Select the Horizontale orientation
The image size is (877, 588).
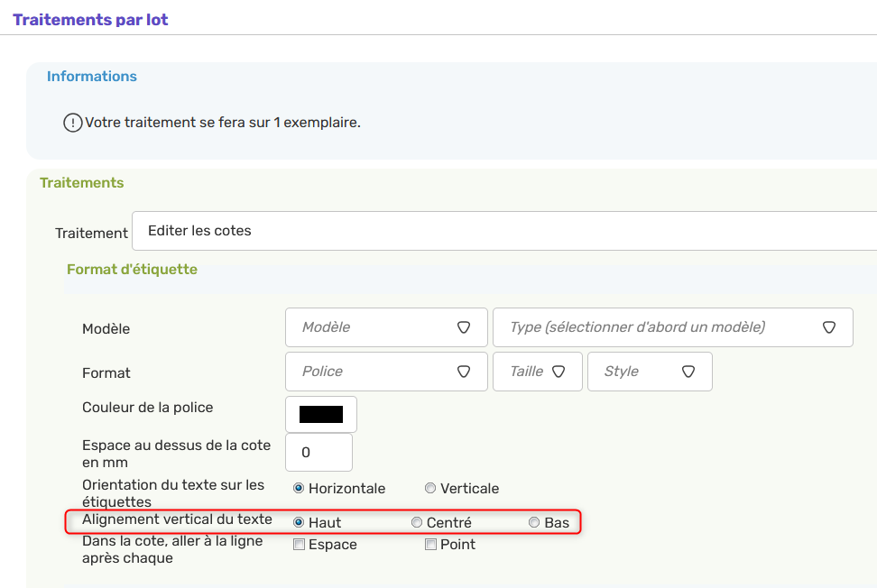[298, 488]
